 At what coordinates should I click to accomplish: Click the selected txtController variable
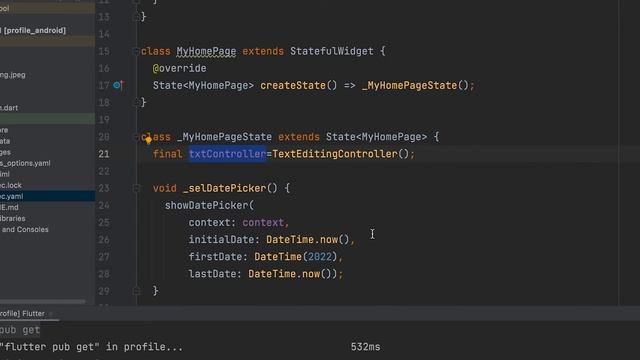click(227, 154)
